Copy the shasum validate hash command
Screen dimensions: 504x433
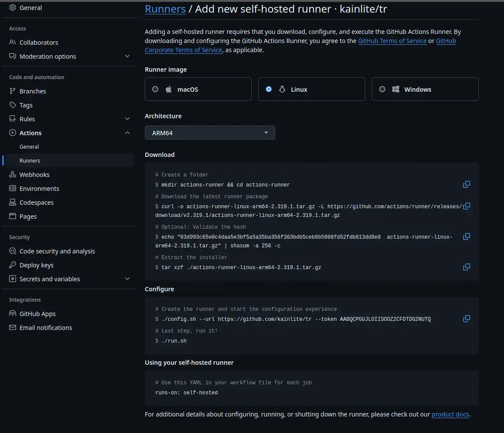[467, 236]
